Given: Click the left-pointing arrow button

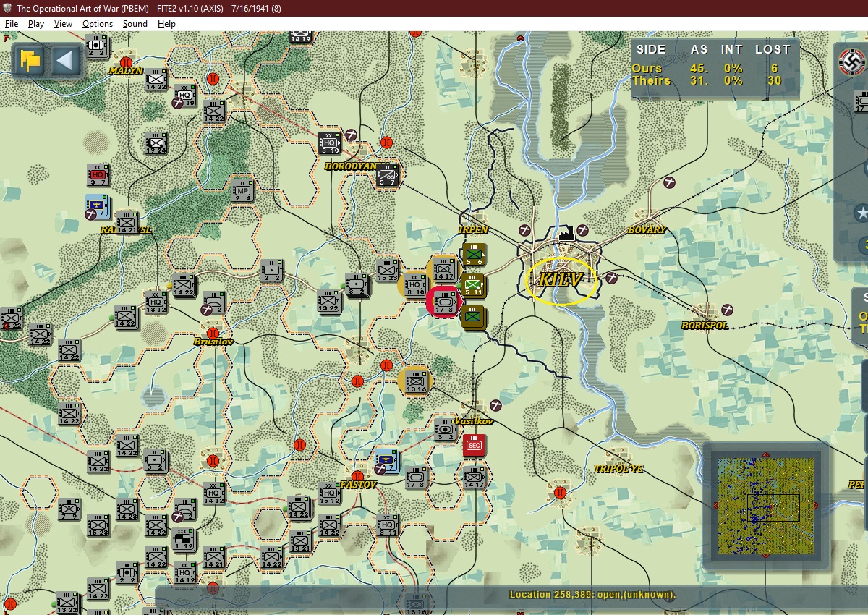Looking at the screenshot, I should (66, 61).
